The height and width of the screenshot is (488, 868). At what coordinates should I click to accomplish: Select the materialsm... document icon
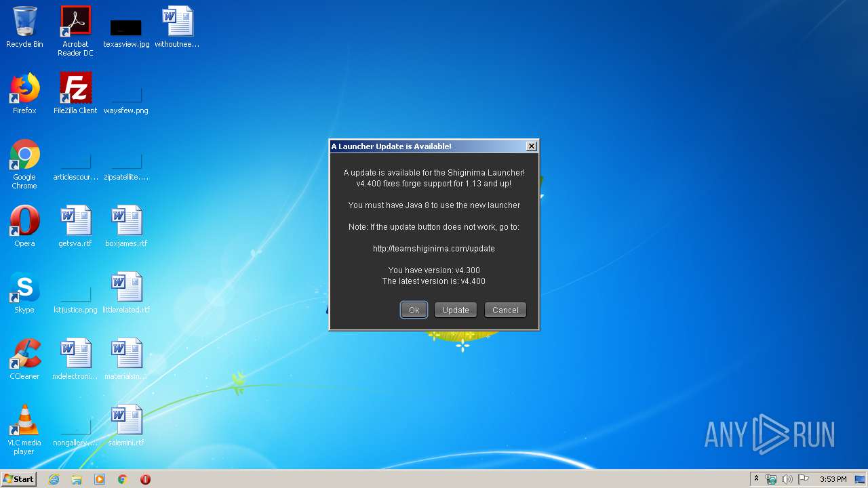126,359
